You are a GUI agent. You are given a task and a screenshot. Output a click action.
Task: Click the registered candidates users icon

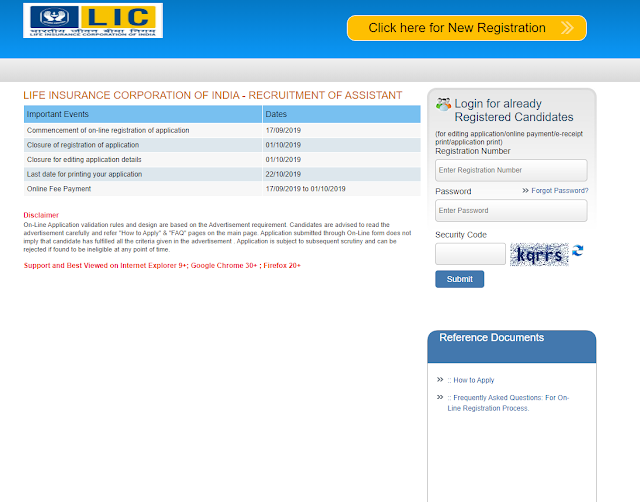point(443,104)
